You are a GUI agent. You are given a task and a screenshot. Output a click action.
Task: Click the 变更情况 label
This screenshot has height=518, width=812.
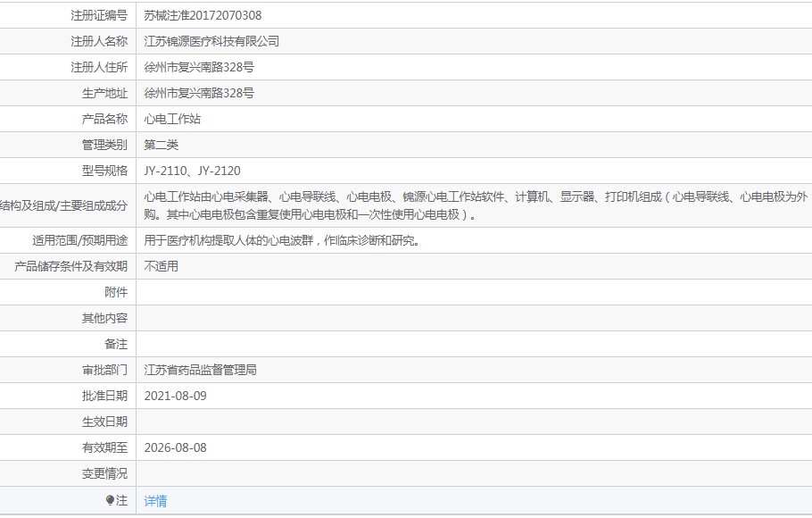(104, 474)
